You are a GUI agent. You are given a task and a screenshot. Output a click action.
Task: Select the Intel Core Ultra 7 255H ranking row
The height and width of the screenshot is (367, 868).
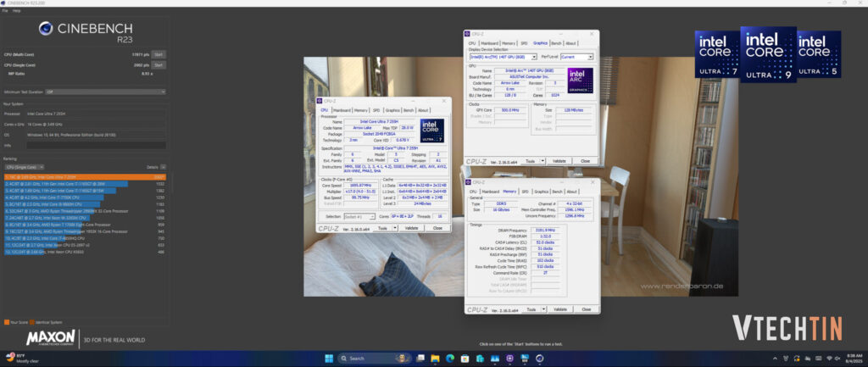coord(85,177)
